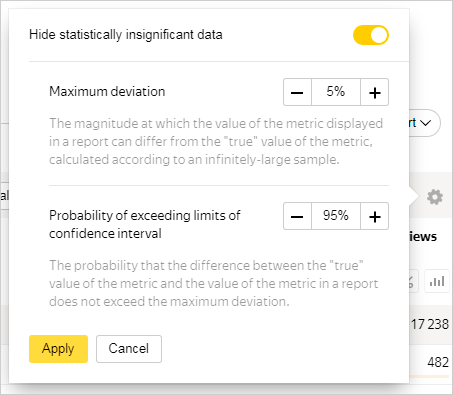Click the Probability of exceeding limits label
Image resolution: width=453 pixels, height=395 pixels.
point(145,224)
